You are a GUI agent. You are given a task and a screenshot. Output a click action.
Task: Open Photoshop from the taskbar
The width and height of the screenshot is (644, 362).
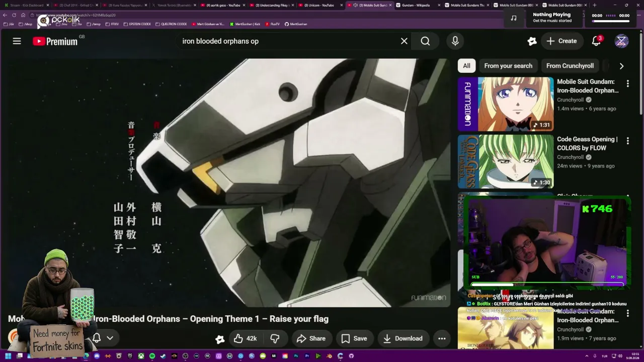click(x=296, y=356)
